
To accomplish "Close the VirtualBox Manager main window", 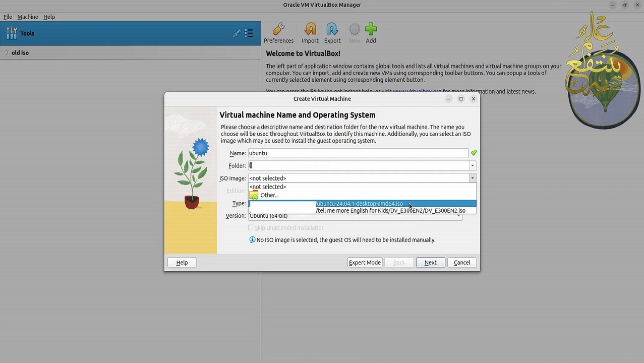I will coord(637,5).
